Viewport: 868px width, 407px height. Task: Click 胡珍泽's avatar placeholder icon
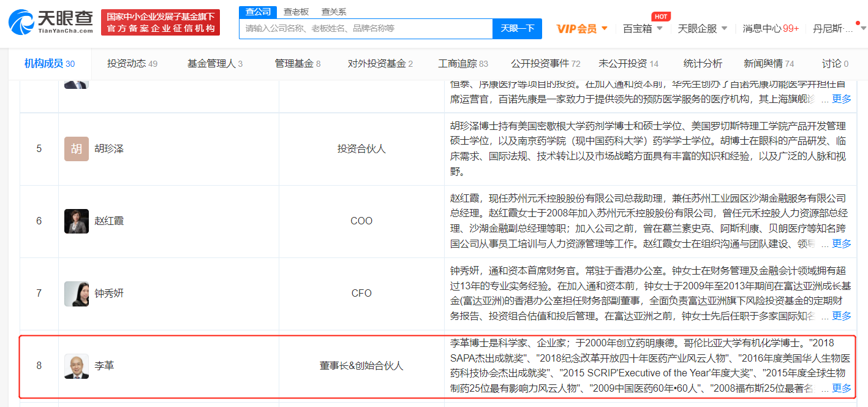point(77,149)
